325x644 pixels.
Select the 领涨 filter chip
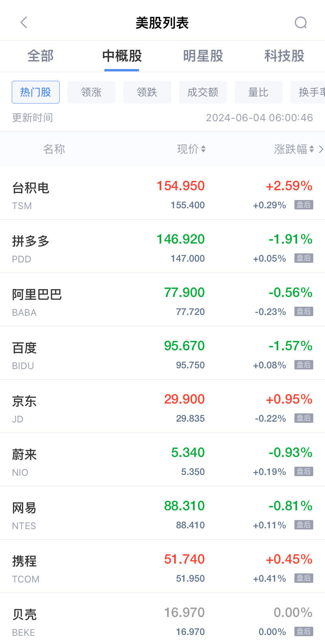(x=91, y=92)
